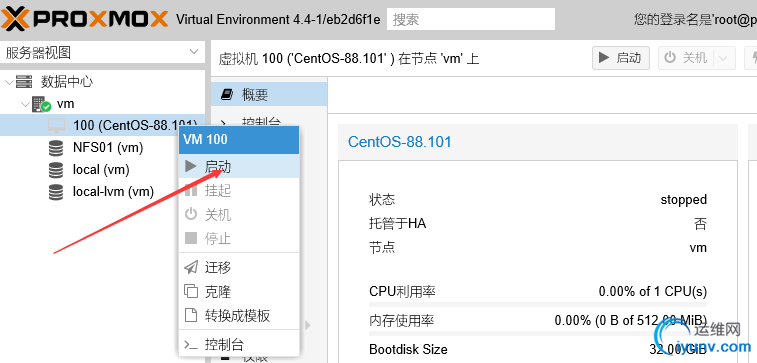Viewport: 757px width, 363px height.
Task: Click the terminal icon beside menu 控制台
Action: tap(191, 345)
